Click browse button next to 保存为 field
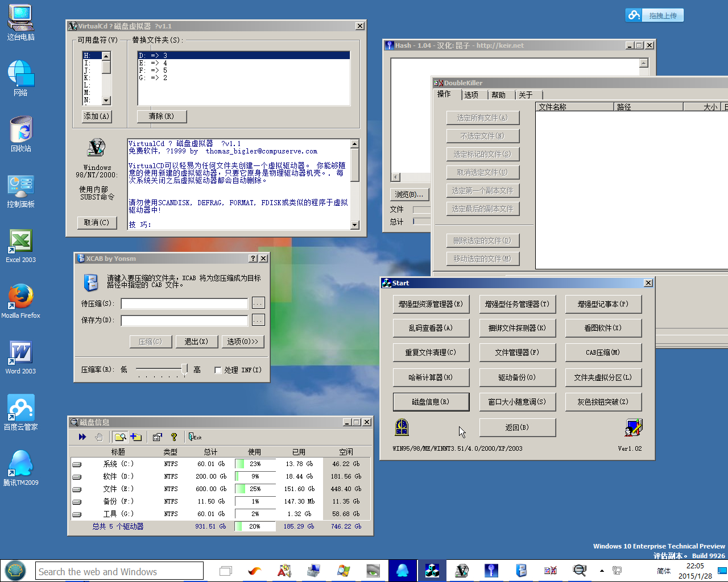The height and width of the screenshot is (582, 728). pyautogui.click(x=258, y=321)
